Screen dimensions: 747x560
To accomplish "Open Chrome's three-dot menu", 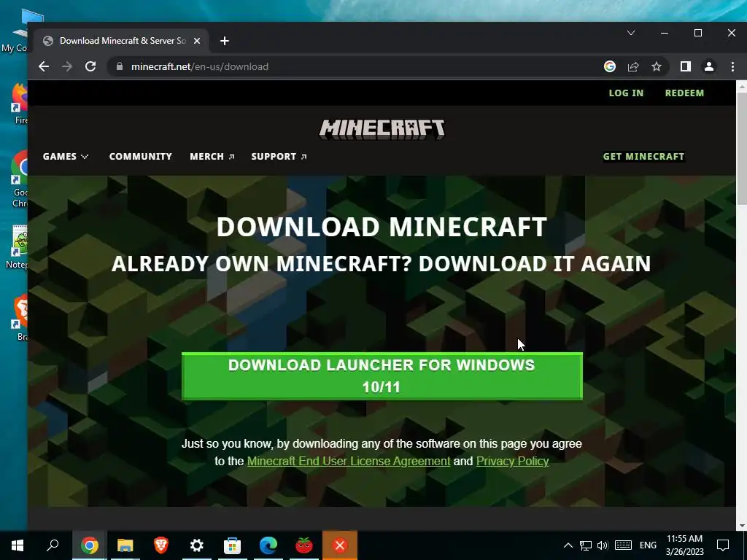I will [x=732, y=66].
